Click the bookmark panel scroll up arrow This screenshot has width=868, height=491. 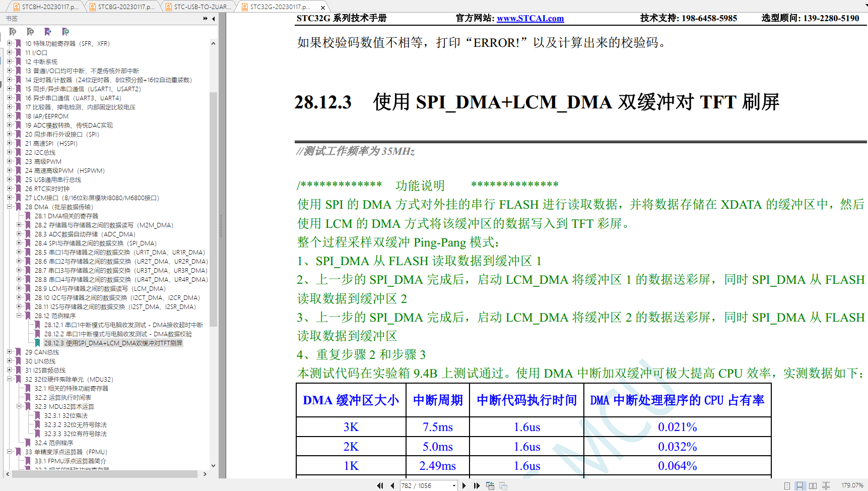[x=213, y=43]
